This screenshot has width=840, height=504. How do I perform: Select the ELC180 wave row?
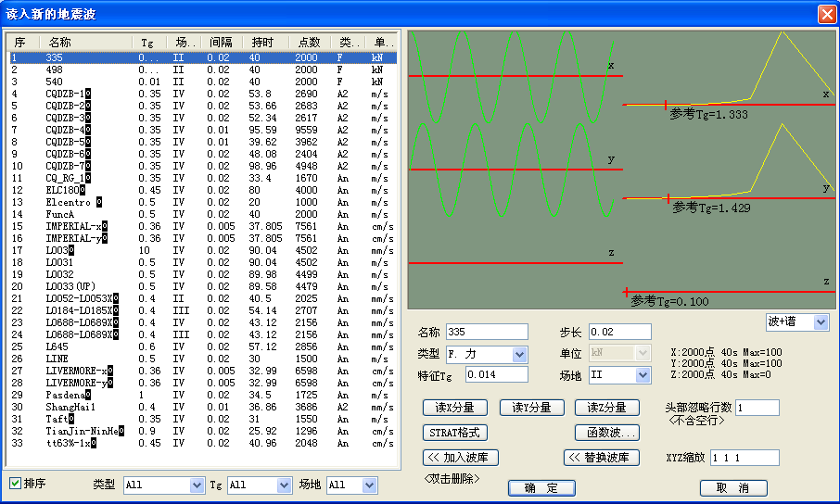[x=203, y=190]
